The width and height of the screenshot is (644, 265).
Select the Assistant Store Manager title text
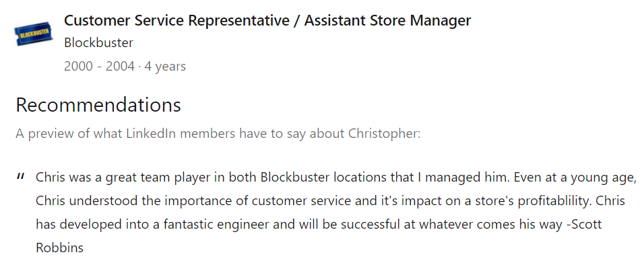[387, 20]
